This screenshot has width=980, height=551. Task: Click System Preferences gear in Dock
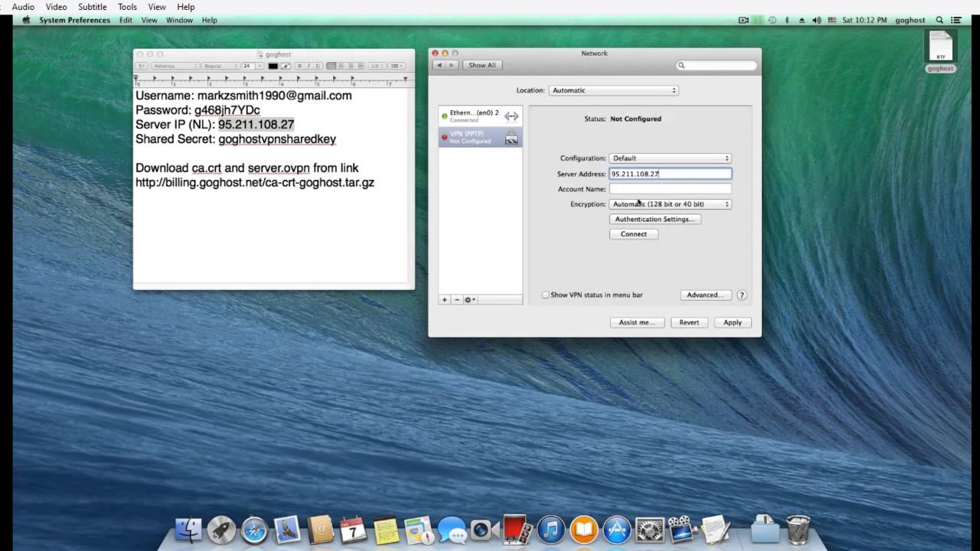[649, 530]
